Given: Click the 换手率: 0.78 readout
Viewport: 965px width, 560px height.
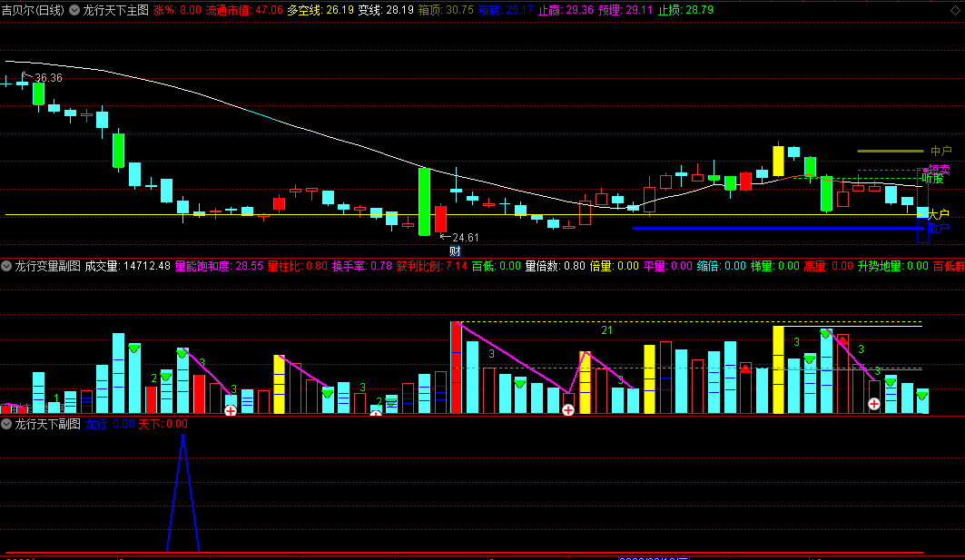Looking at the screenshot, I should [x=362, y=266].
